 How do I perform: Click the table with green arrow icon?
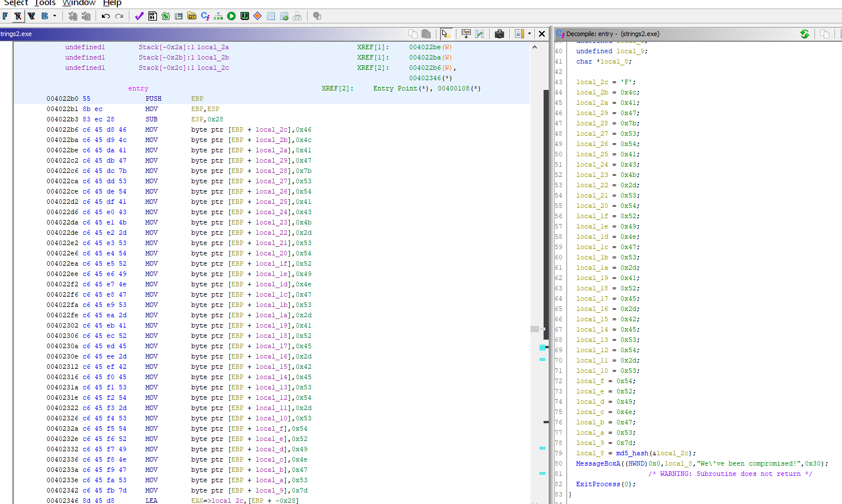pyautogui.click(x=284, y=16)
